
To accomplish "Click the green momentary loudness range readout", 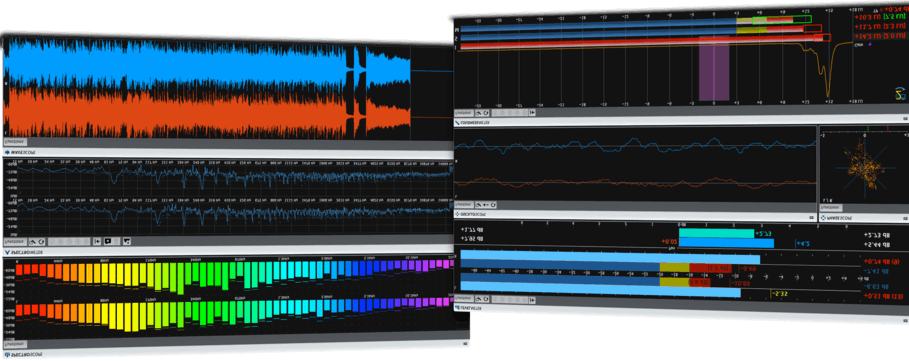I will tap(894, 16).
